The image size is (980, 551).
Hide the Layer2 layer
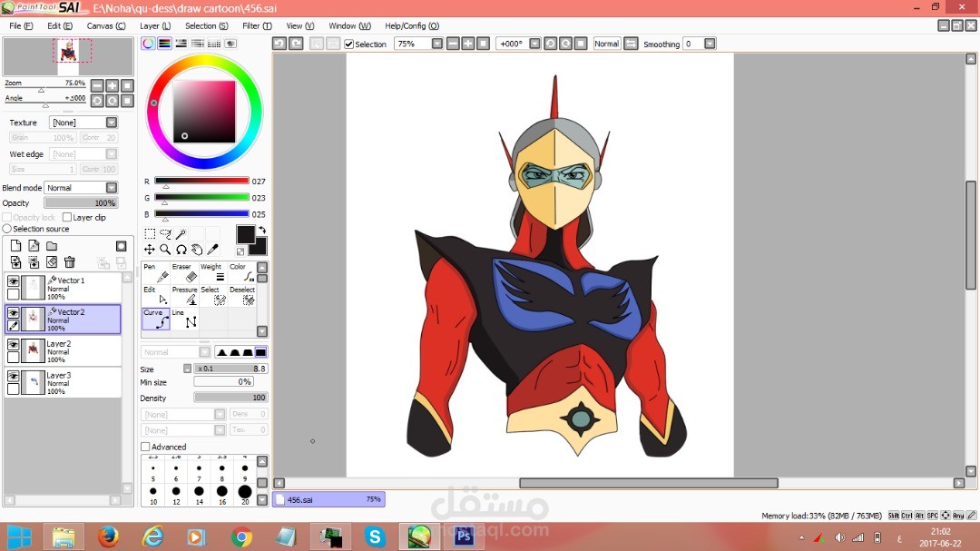pyautogui.click(x=13, y=345)
